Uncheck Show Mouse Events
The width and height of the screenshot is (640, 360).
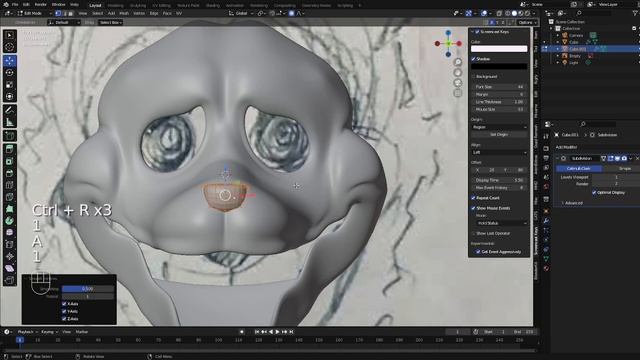[x=473, y=208]
